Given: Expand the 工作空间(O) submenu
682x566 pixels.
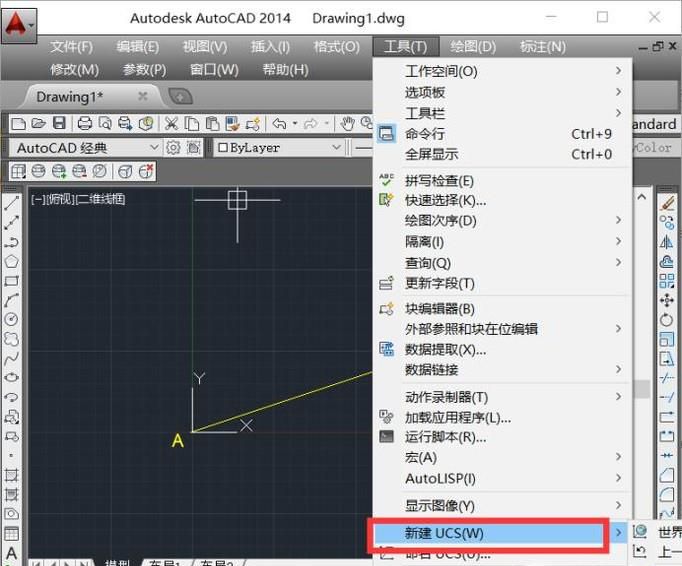Looking at the screenshot, I should pos(441,71).
